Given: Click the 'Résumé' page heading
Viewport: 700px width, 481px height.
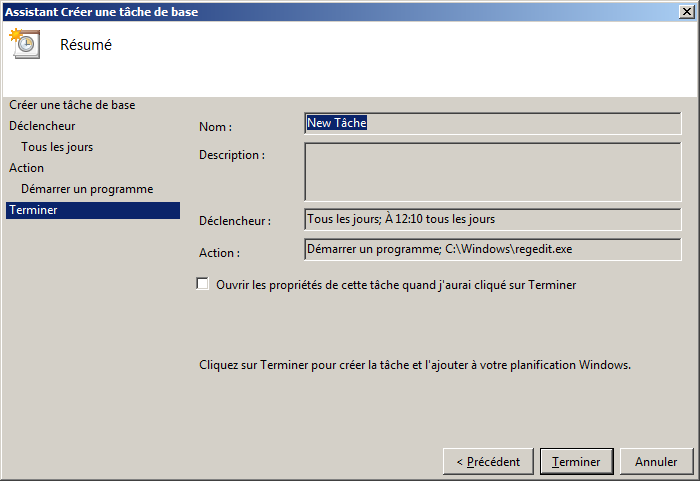Looking at the screenshot, I should pos(86,45).
